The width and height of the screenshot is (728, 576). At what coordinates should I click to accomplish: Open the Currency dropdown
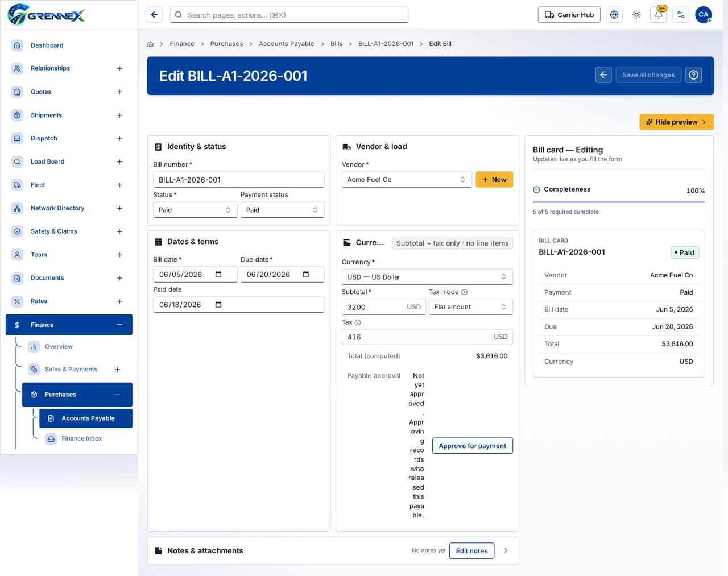point(427,277)
